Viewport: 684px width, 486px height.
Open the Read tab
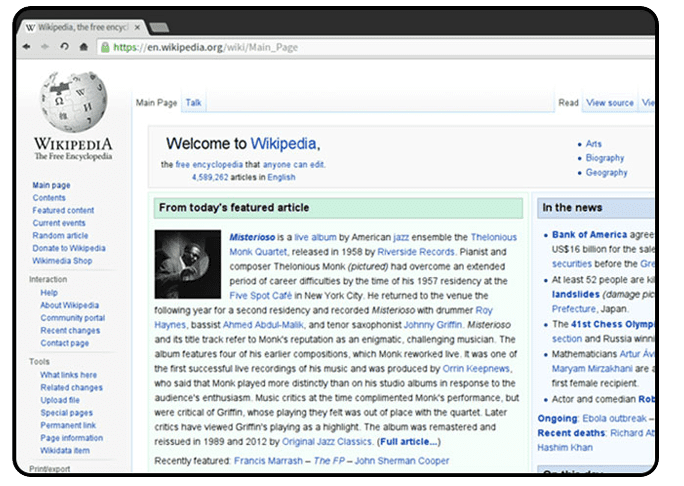568,103
